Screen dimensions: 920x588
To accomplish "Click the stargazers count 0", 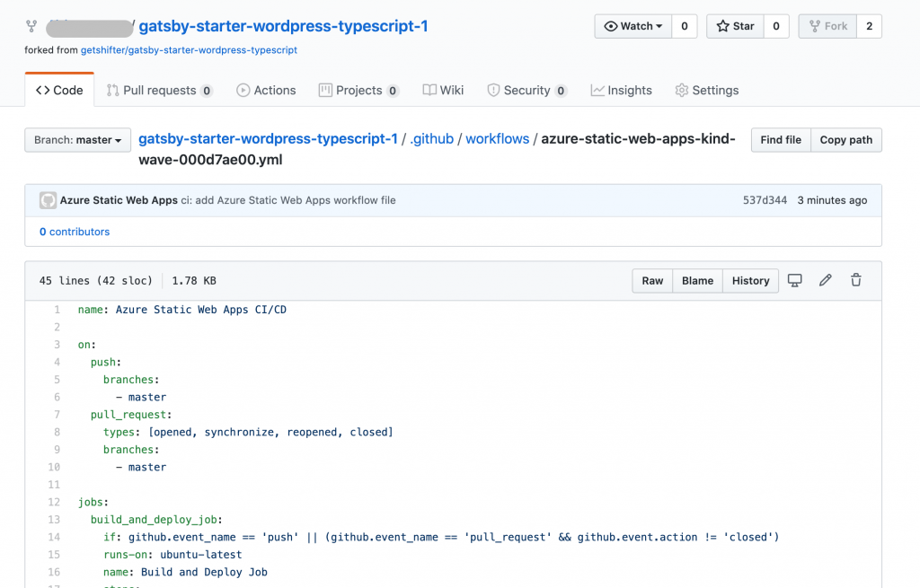I will click(x=776, y=26).
